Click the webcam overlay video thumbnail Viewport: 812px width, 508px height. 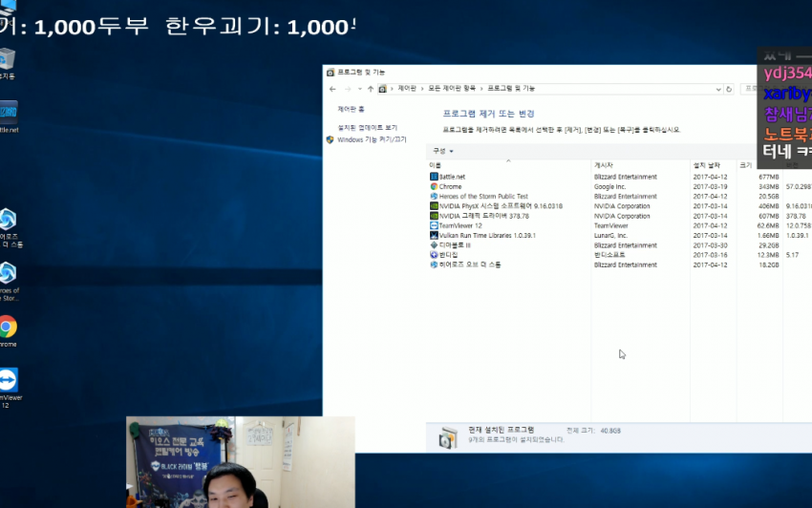[241, 462]
